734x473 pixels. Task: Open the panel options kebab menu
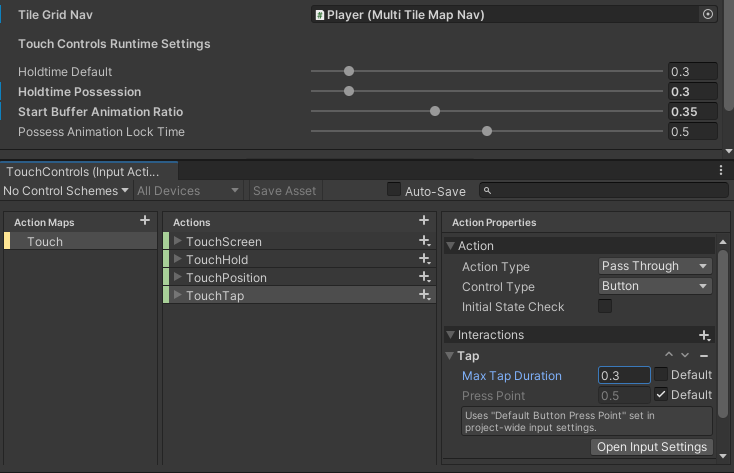721,170
